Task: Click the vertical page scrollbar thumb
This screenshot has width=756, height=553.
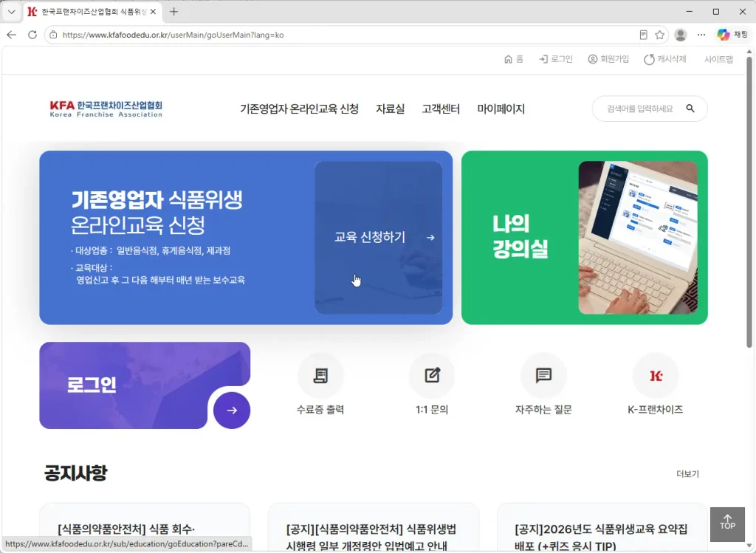Action: (749, 202)
